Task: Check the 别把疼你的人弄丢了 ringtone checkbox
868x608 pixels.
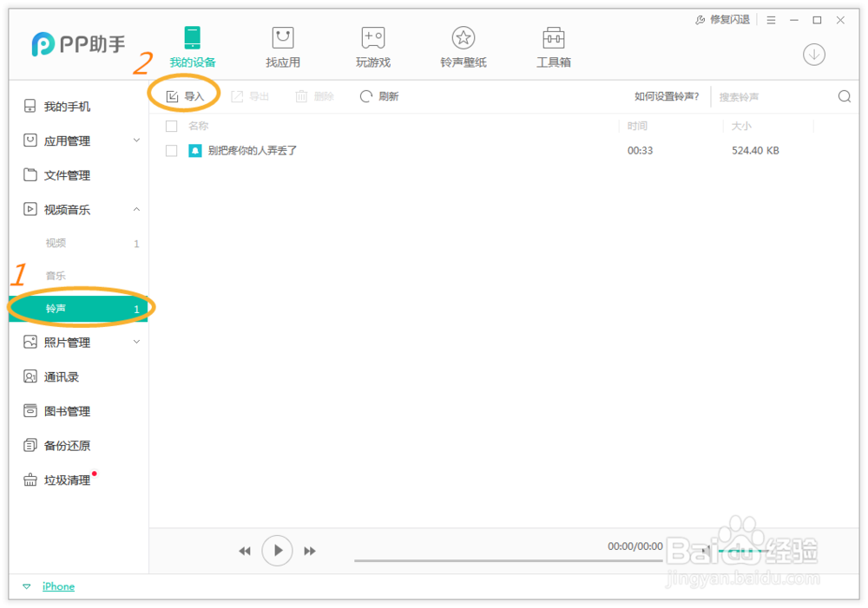Action: click(172, 150)
